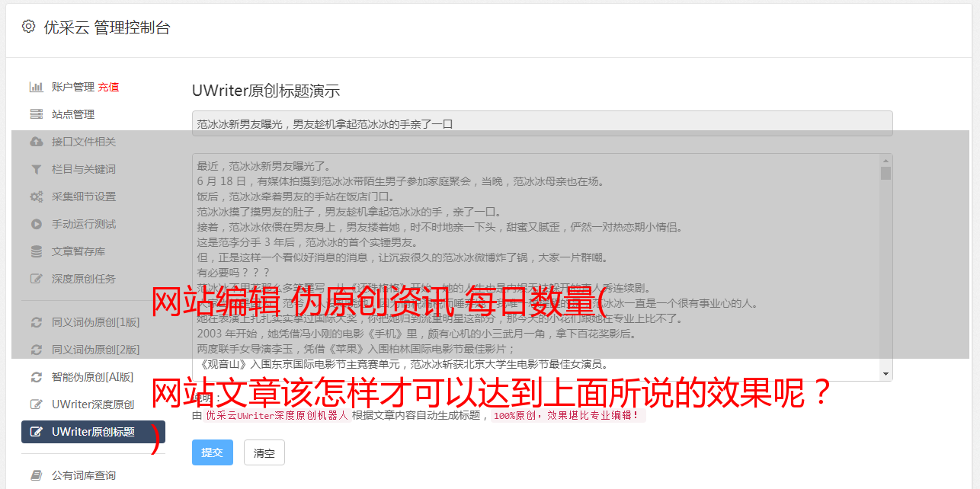Click the database icon beside 文章暂存库

36,251
